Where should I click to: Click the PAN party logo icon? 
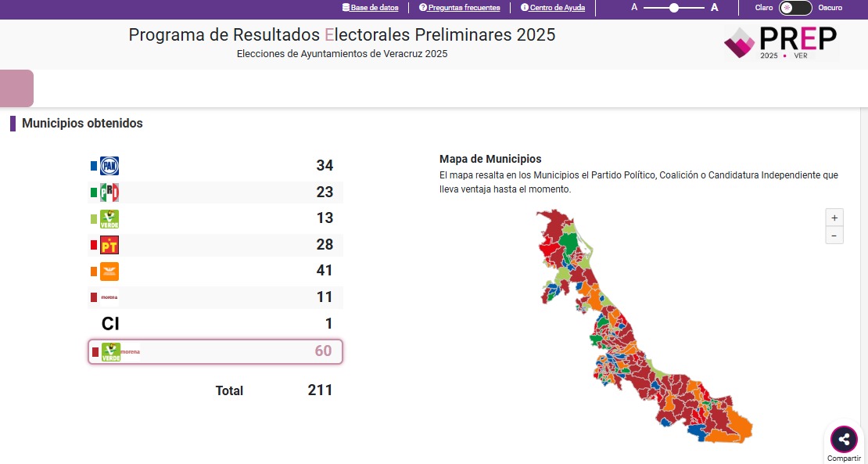tap(109, 166)
